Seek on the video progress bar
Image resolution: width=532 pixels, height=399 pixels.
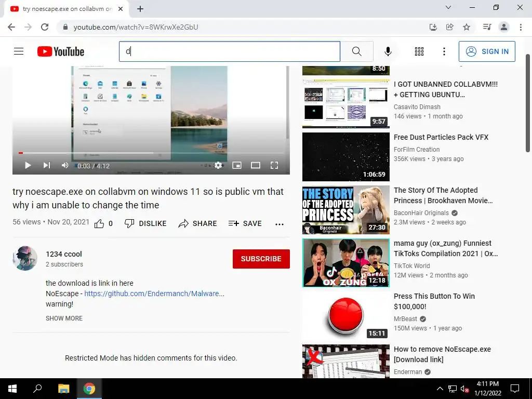[x=151, y=153]
